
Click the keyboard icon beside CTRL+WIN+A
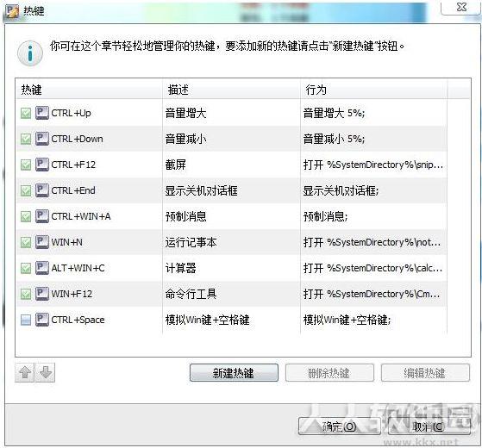[42, 216]
